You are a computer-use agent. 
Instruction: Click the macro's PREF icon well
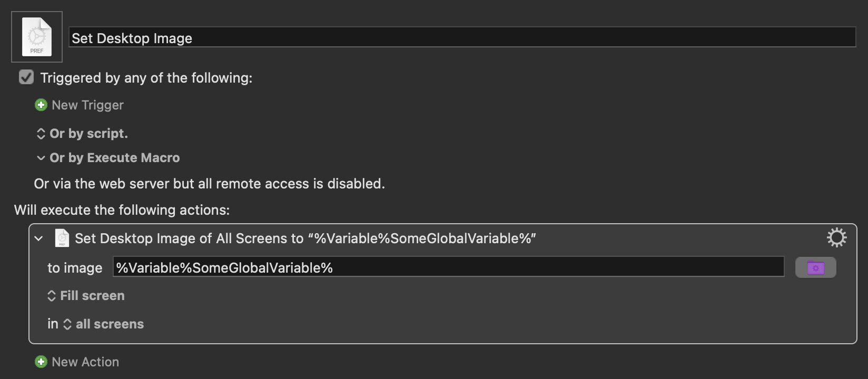(x=37, y=37)
